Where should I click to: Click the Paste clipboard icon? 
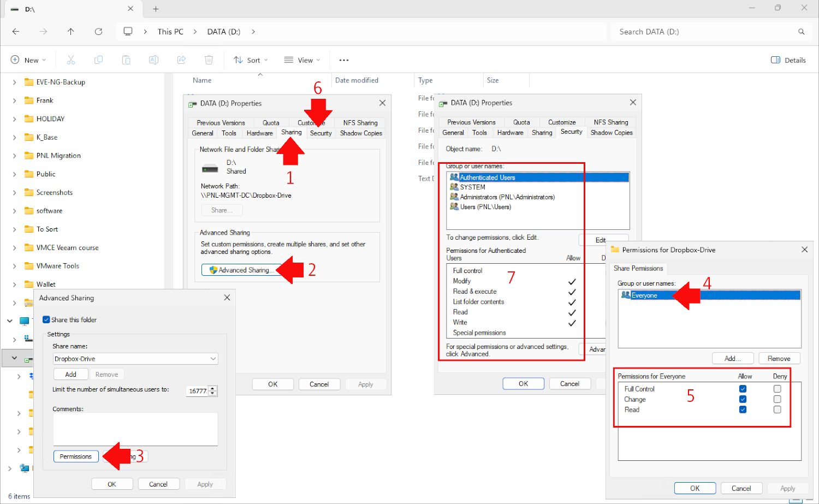(x=126, y=60)
